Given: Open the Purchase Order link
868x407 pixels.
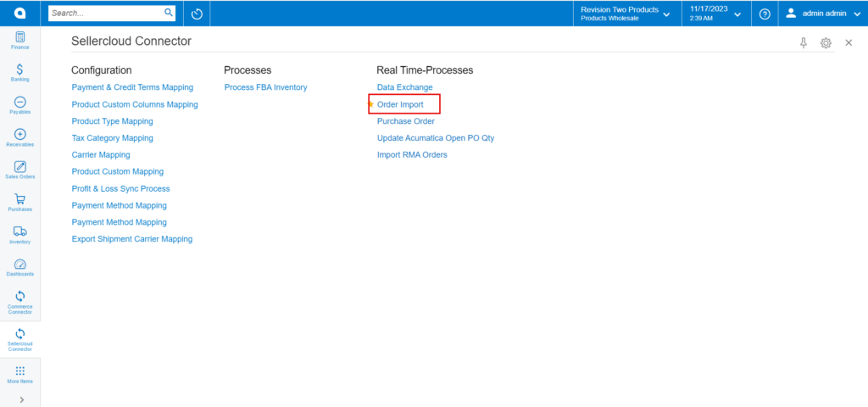Looking at the screenshot, I should [x=406, y=121].
